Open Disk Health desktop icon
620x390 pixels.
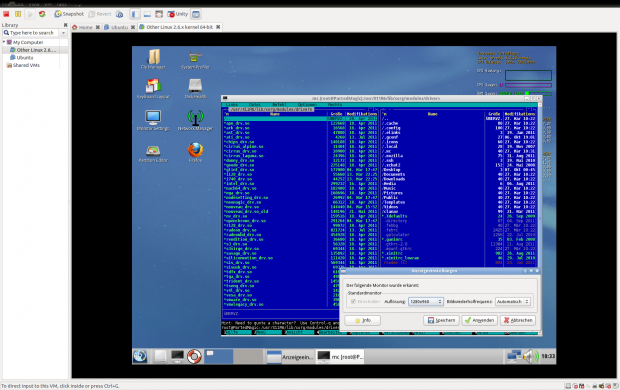pyautogui.click(x=195, y=89)
